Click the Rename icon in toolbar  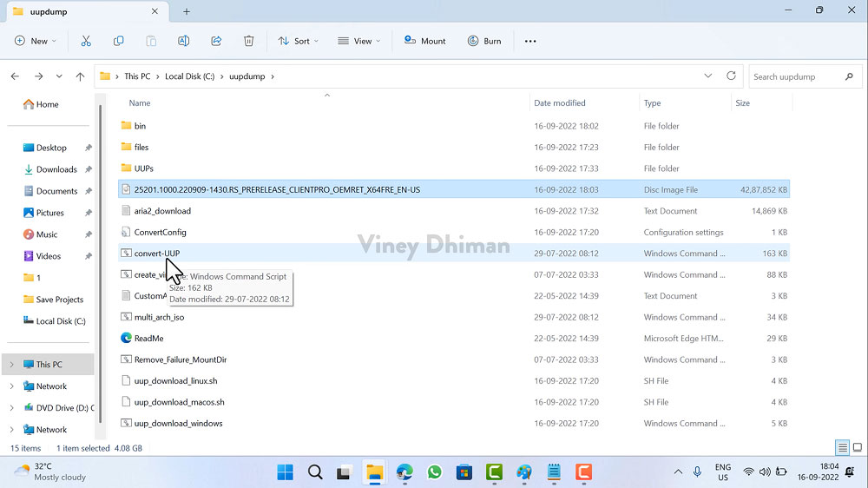(x=184, y=41)
